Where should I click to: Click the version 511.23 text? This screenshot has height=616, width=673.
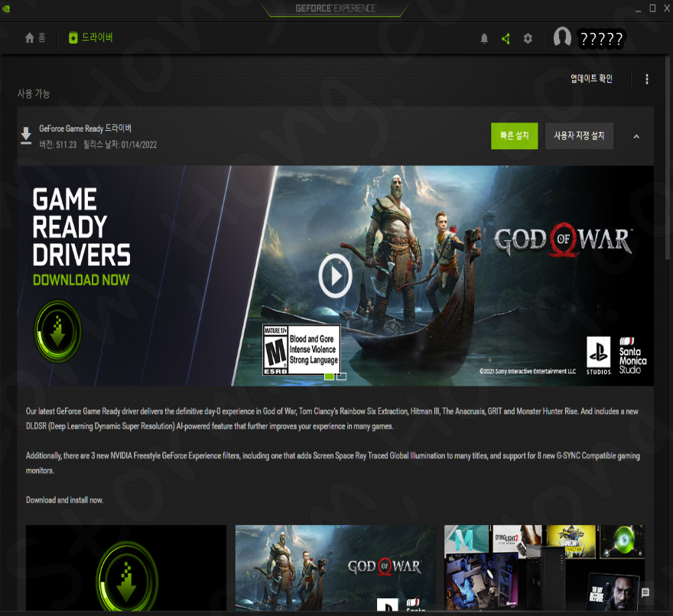tap(58, 145)
